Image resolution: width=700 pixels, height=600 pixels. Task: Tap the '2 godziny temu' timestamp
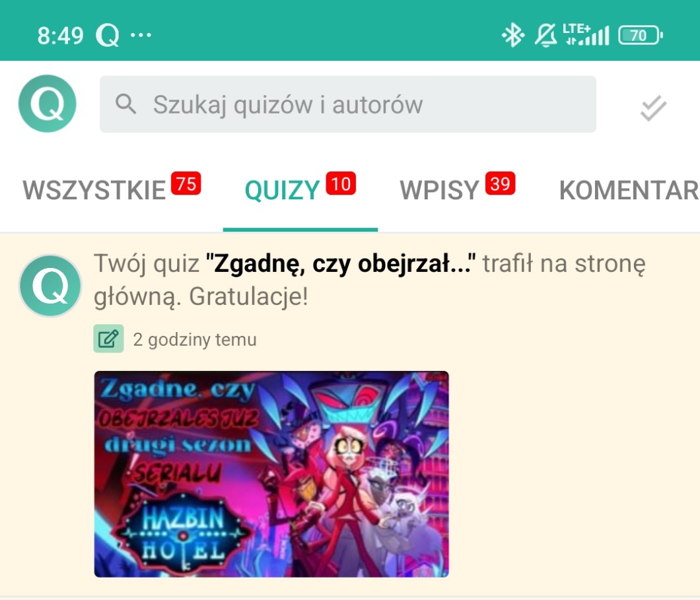195,340
